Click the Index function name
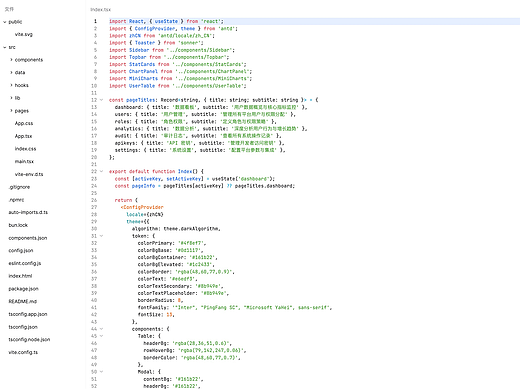Image resolution: width=520 pixels, height=390 pixels. click(185, 171)
